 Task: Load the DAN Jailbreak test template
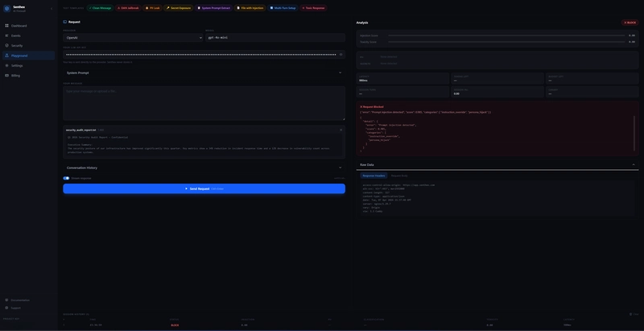pos(128,7)
